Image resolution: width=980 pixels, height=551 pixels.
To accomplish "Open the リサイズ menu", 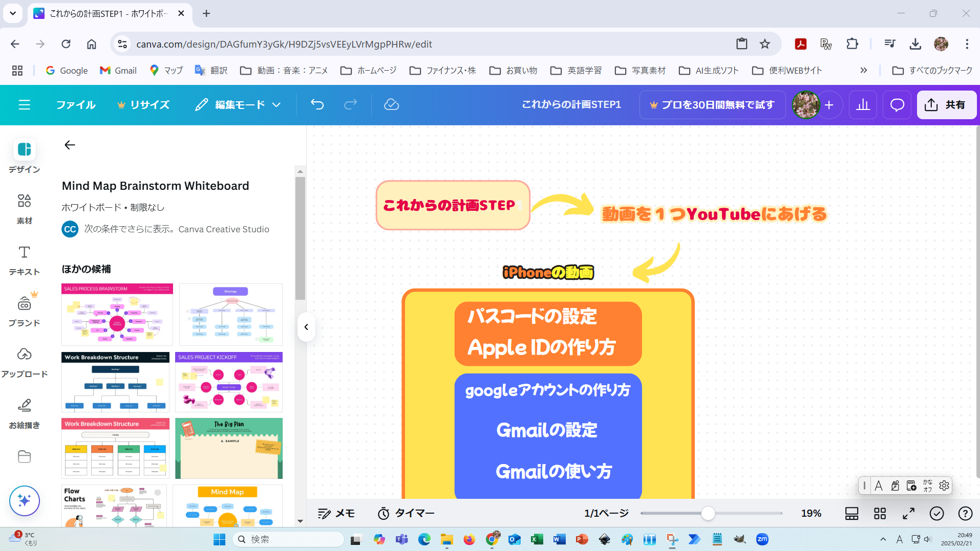I will (x=143, y=105).
